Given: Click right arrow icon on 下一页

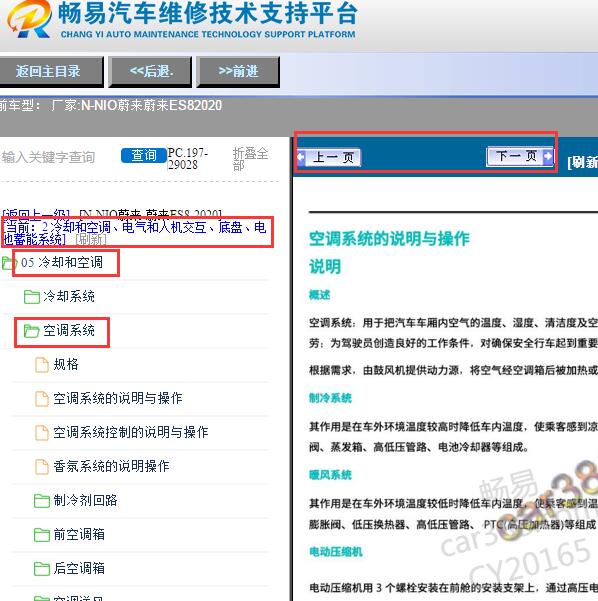Looking at the screenshot, I should (548, 156).
